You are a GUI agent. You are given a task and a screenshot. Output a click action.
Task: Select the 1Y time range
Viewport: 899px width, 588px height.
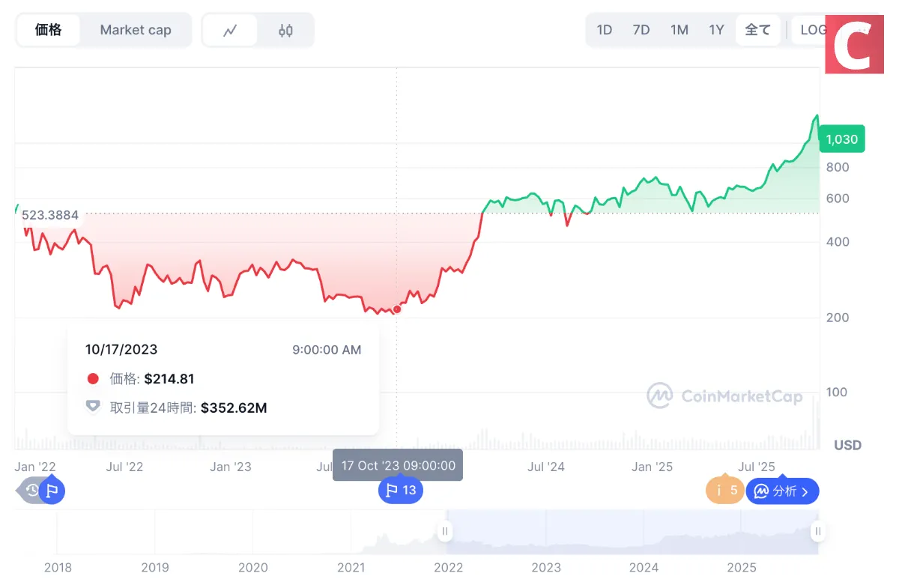coord(716,30)
